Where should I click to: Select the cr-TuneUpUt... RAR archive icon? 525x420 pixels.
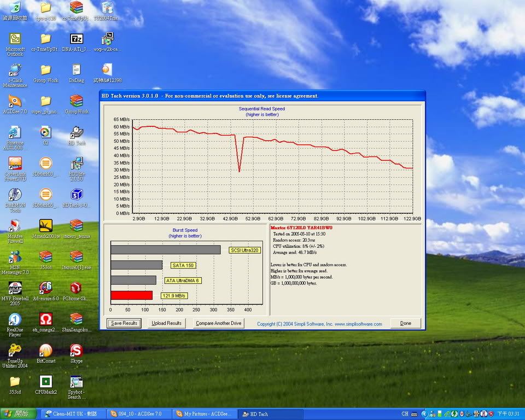point(77,11)
